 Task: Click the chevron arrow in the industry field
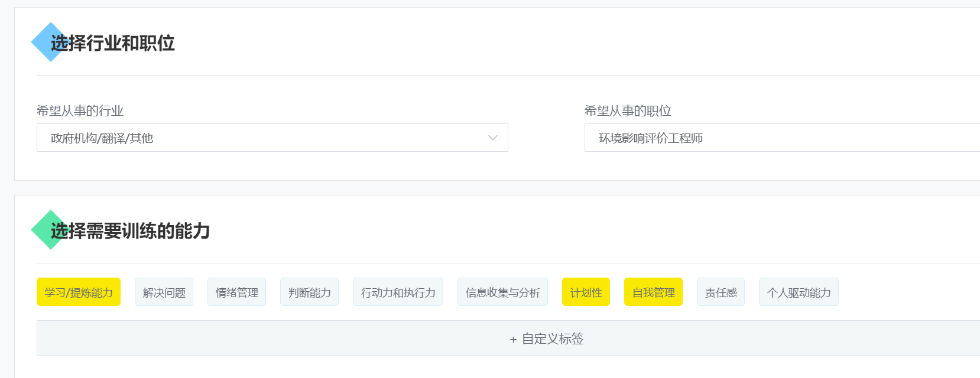coord(492,138)
